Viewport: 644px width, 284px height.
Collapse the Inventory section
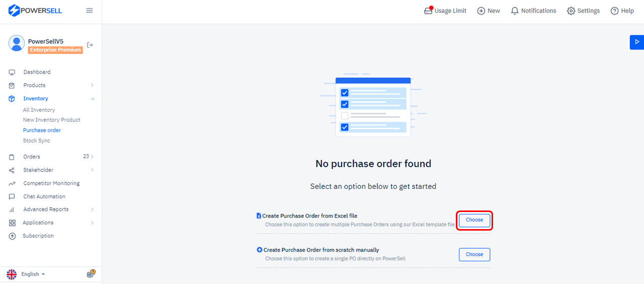[93, 99]
